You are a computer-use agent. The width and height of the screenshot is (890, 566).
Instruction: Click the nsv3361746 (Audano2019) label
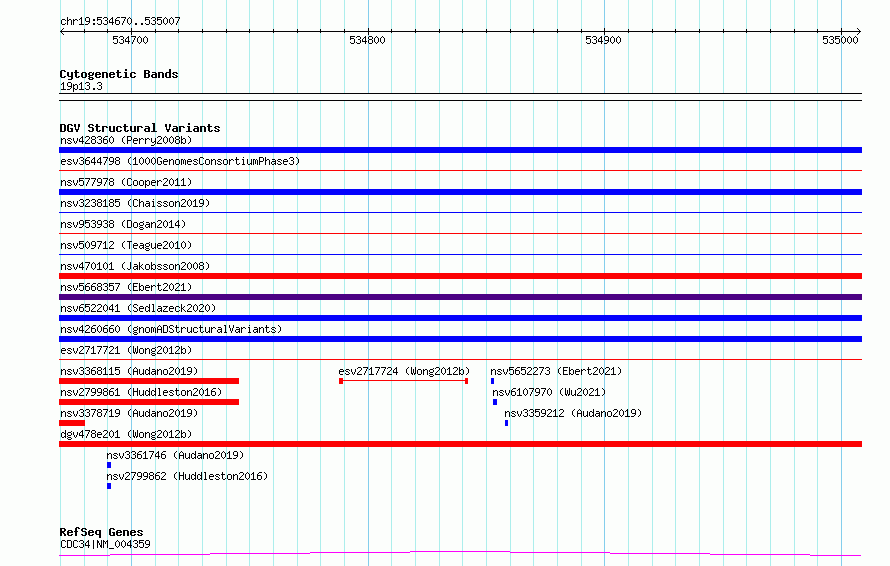tap(175, 455)
